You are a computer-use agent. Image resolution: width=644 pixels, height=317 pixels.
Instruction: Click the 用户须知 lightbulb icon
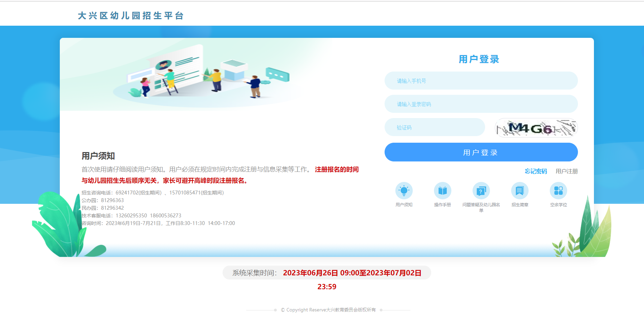404,191
